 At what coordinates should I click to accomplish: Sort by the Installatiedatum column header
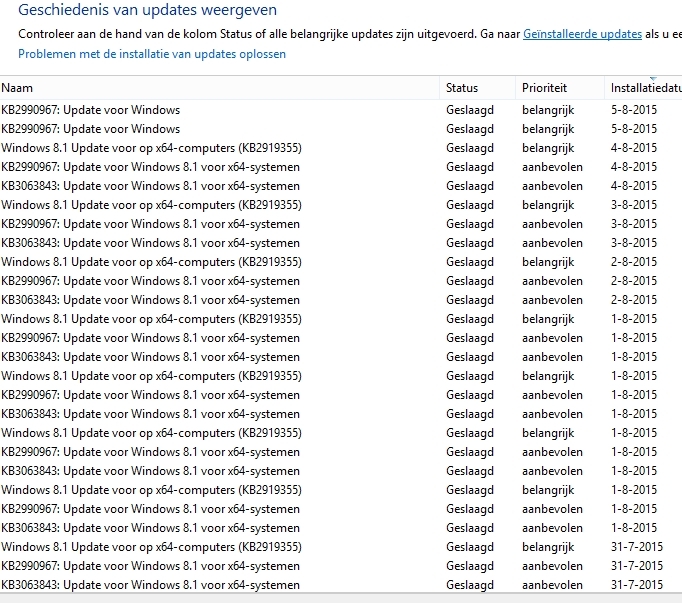pyautogui.click(x=643, y=88)
